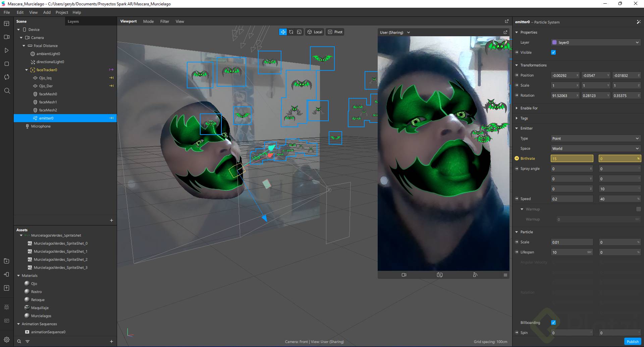Image resolution: width=644 pixels, height=347 pixels.
Task: Click the add library folder icon in sidebar
Action: (x=6, y=261)
